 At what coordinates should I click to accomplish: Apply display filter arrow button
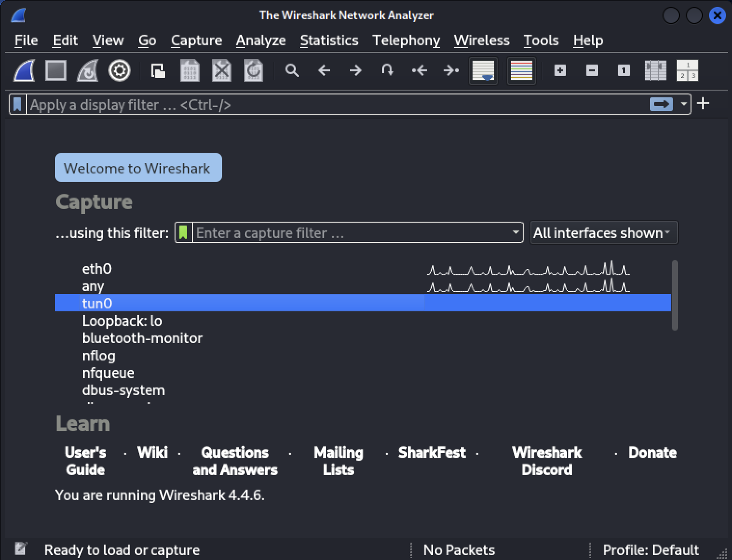(661, 104)
